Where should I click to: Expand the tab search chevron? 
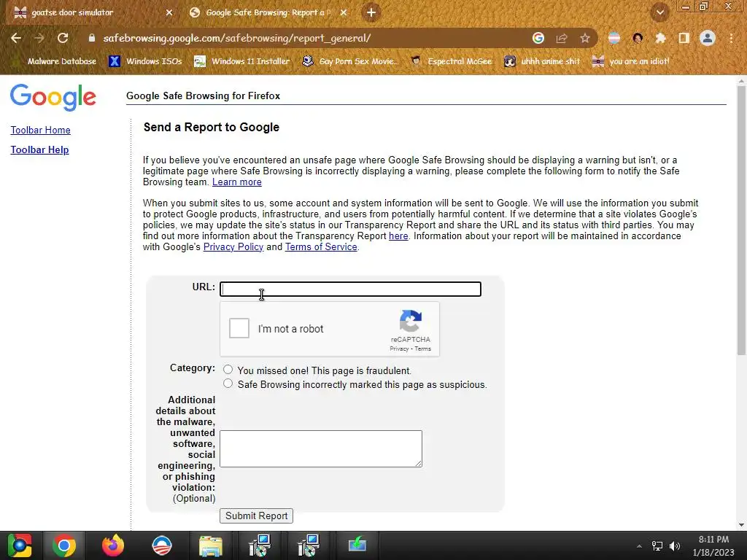coord(660,12)
